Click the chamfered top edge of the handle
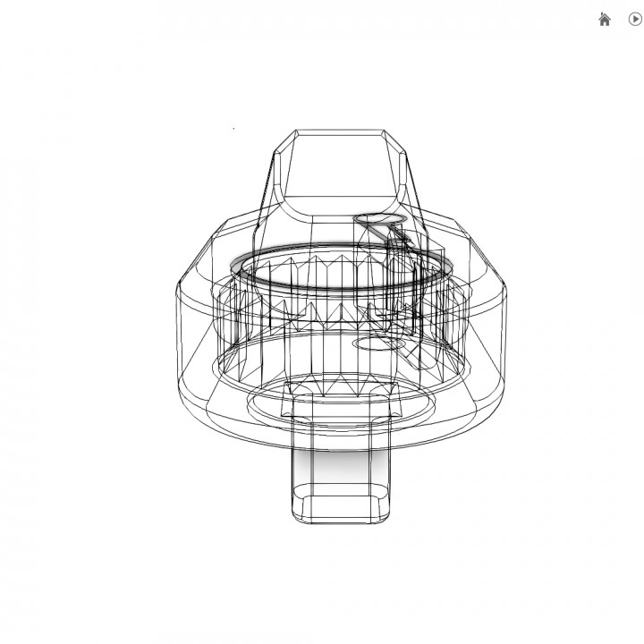Image resolution: width=644 pixels, height=644 pixels. (340, 134)
